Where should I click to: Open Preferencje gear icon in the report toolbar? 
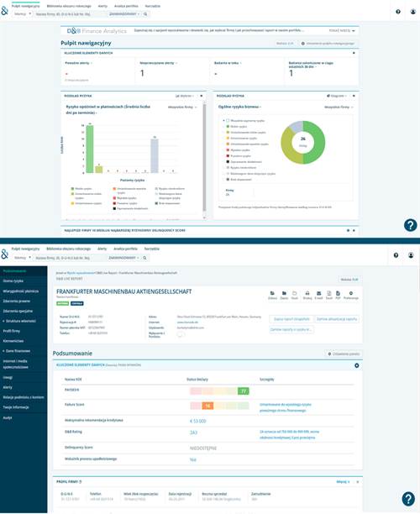(x=351, y=295)
